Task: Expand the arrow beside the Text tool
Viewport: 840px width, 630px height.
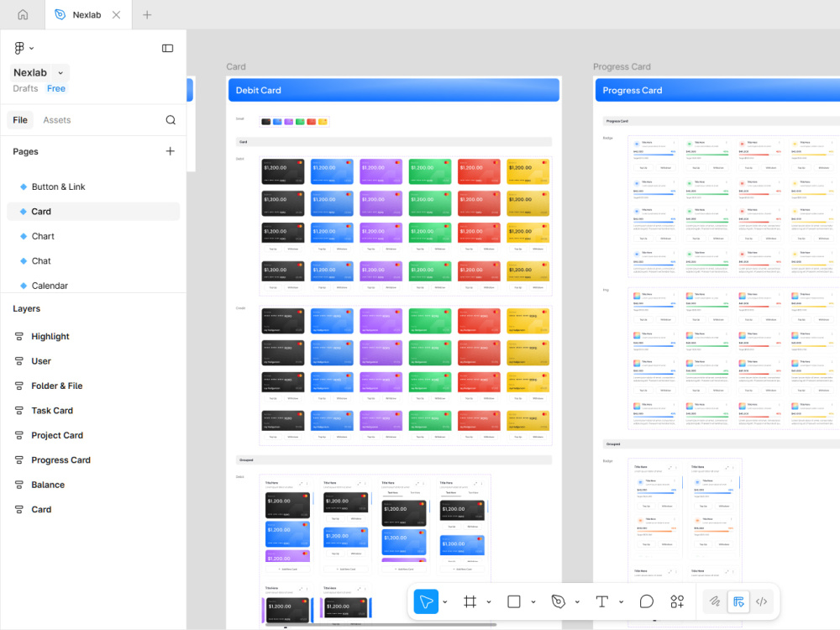Action: (x=622, y=602)
